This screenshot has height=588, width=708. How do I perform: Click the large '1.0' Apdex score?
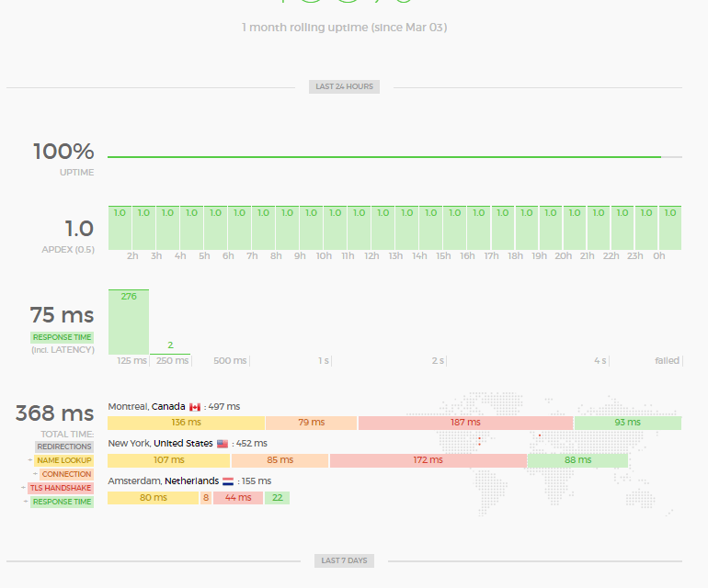pyautogui.click(x=79, y=229)
